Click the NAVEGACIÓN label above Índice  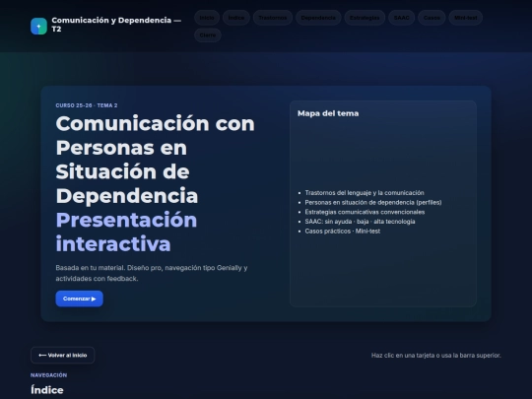(x=49, y=375)
